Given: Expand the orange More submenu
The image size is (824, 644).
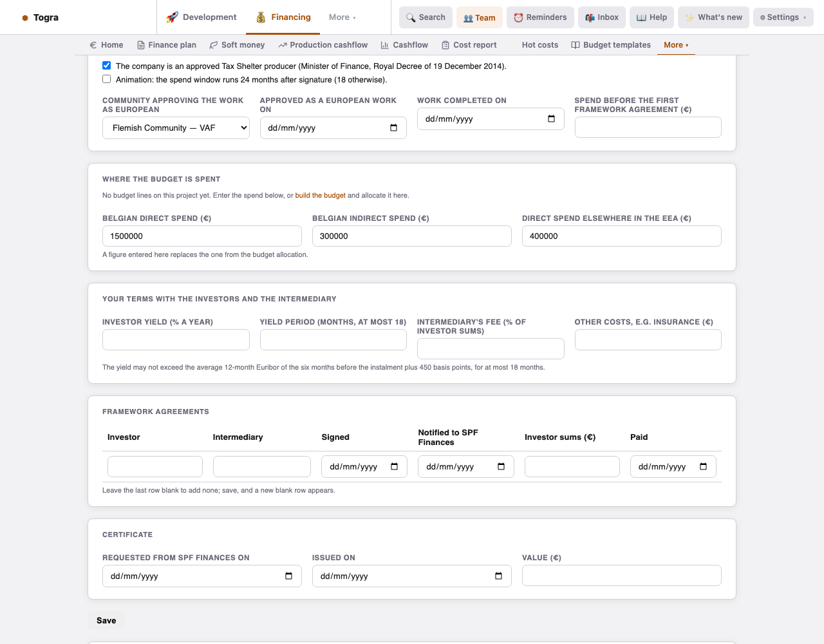Looking at the screenshot, I should tap(676, 45).
